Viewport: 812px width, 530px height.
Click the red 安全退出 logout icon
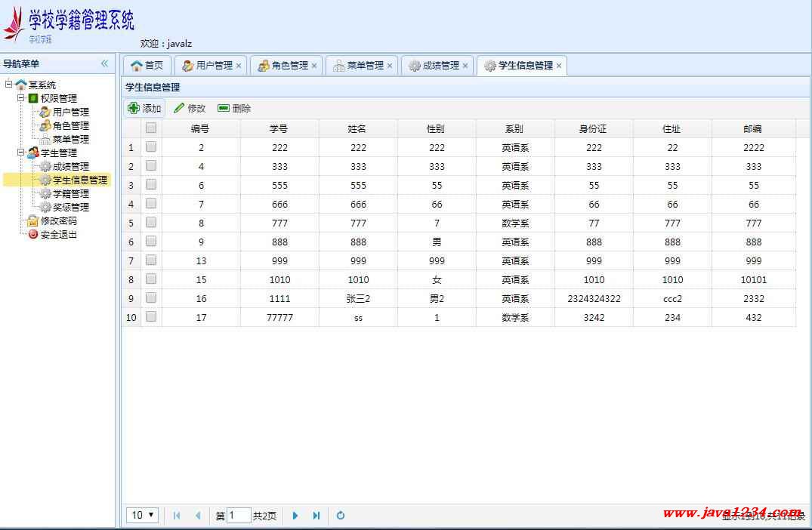tap(32, 235)
